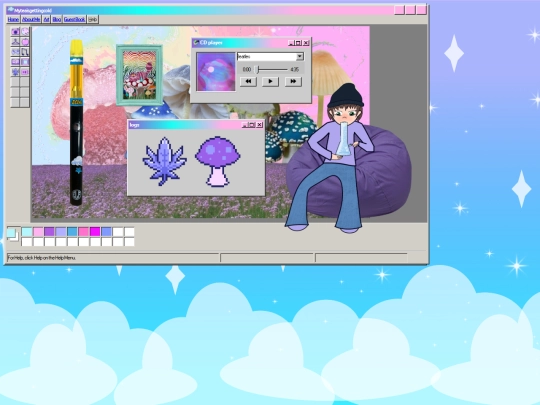Viewport: 540px width, 405px height.
Task: Pick the hot pink color swatch
Action: [x=84, y=232]
